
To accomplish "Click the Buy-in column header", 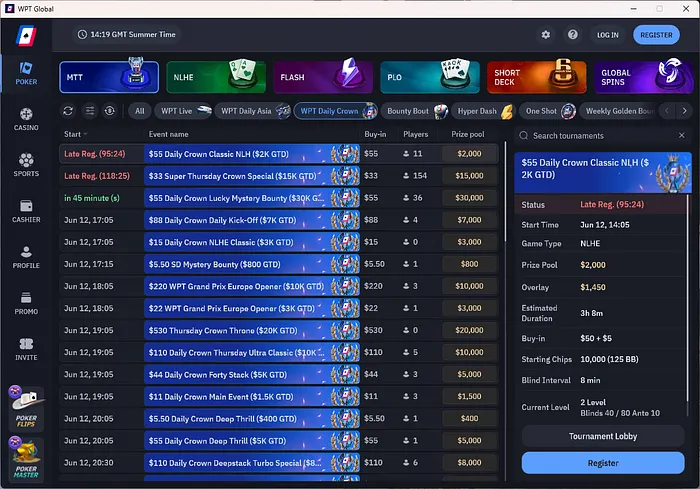I will [375, 134].
